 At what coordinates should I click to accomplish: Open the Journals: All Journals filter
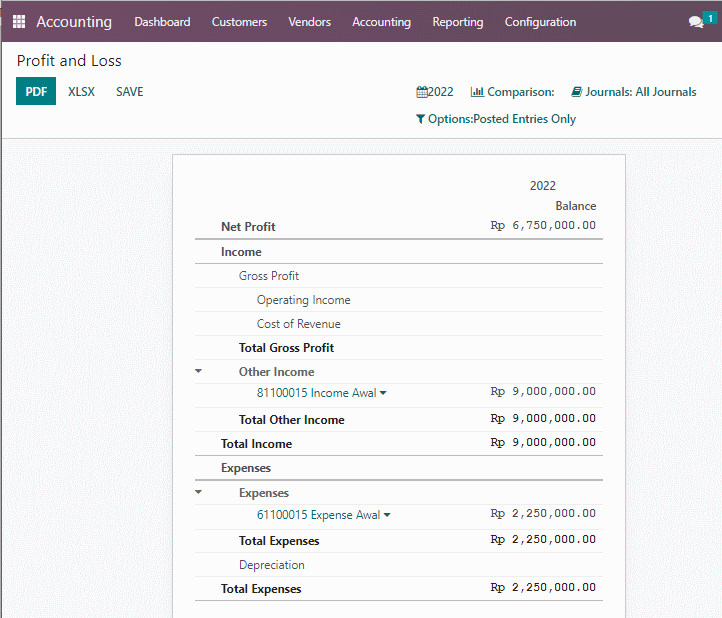pos(634,92)
